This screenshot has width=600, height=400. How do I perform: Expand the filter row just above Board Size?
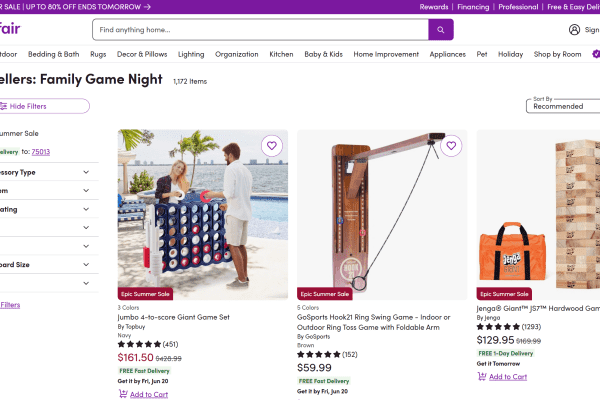coord(49,246)
